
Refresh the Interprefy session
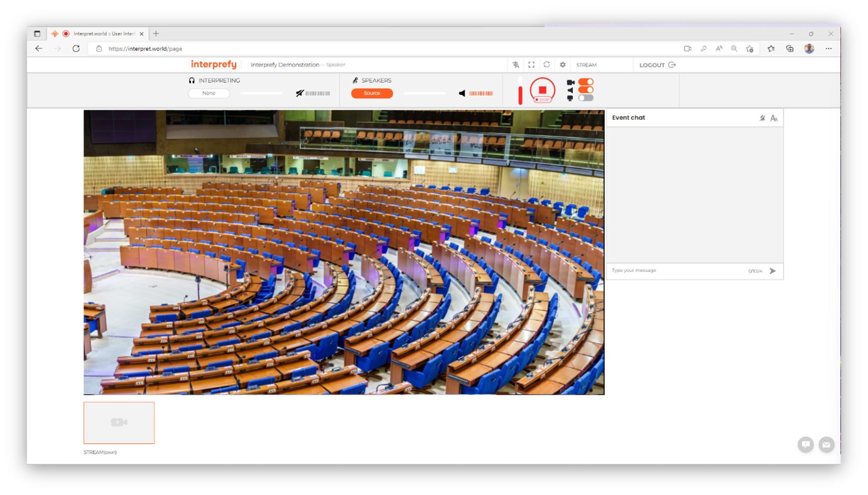coord(547,65)
